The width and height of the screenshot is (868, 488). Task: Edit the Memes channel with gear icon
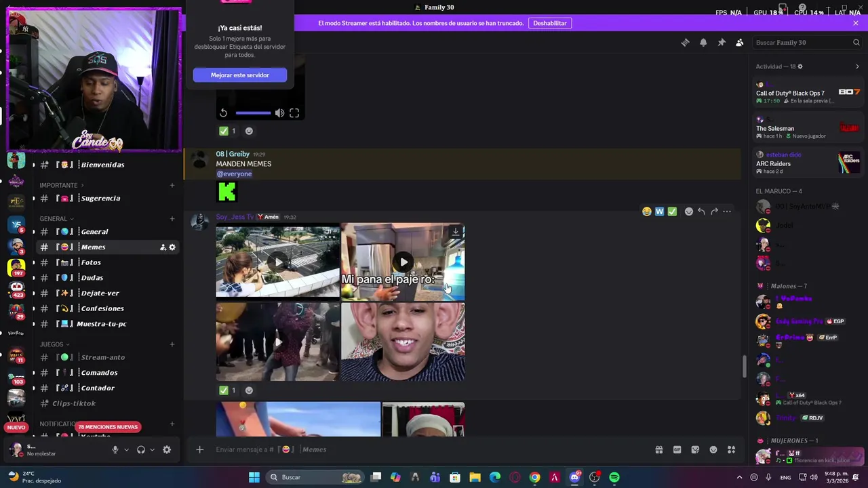point(172,247)
